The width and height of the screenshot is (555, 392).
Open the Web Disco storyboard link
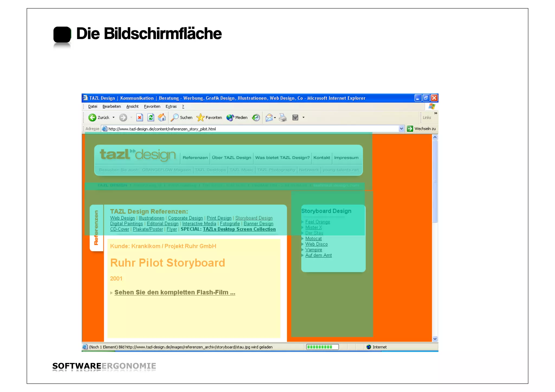click(x=317, y=244)
